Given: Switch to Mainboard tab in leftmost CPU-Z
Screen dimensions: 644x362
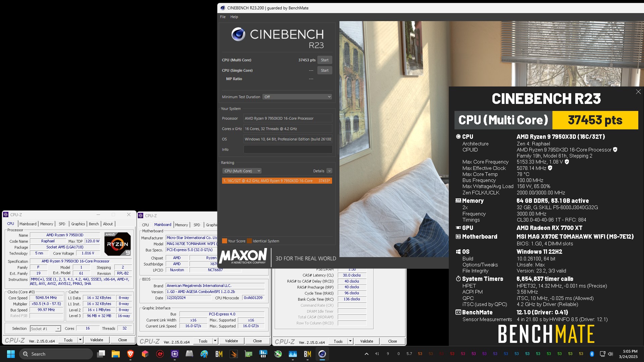Looking at the screenshot, I should pyautogui.click(x=28, y=224).
